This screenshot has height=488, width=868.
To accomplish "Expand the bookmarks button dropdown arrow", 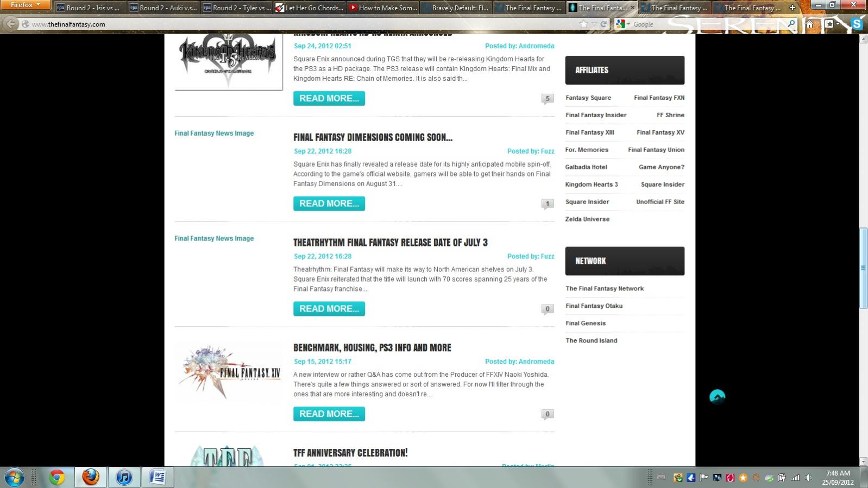I will click(838, 24).
